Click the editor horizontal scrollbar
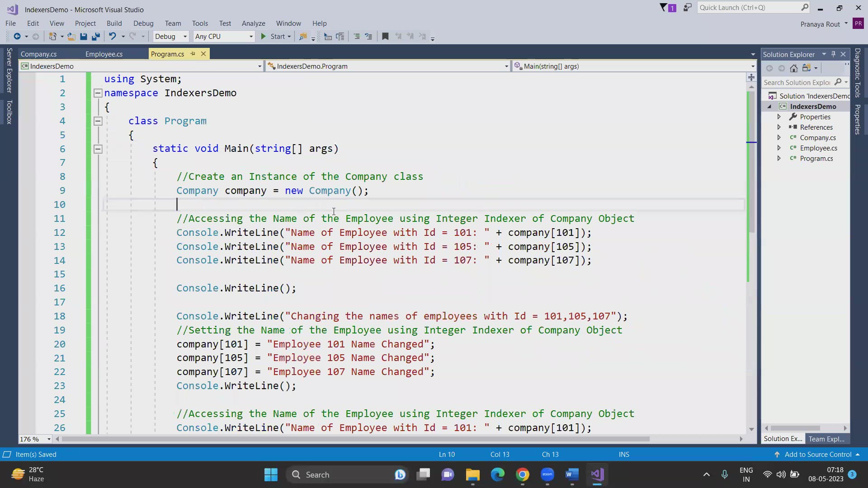This screenshot has width=868, height=488. coord(355,439)
